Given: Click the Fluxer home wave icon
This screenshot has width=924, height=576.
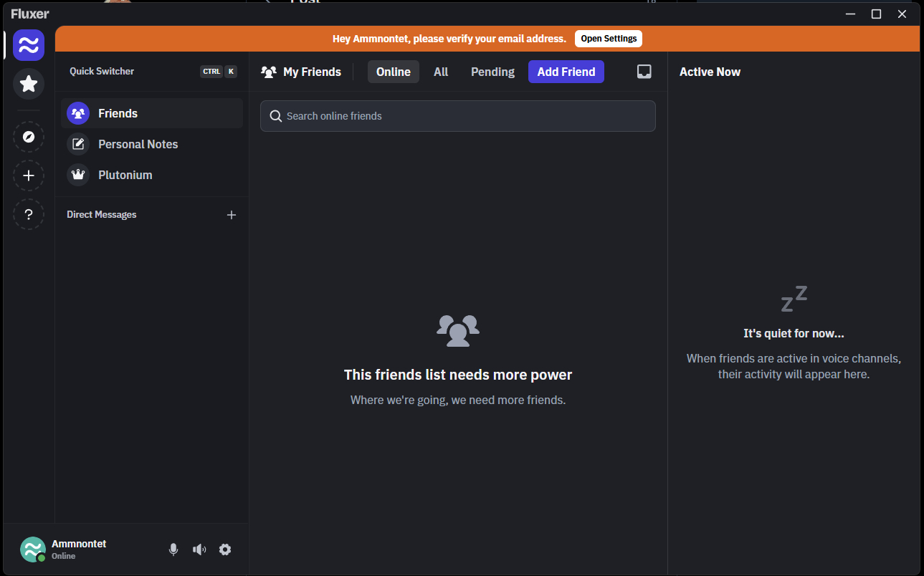Looking at the screenshot, I should [29, 45].
